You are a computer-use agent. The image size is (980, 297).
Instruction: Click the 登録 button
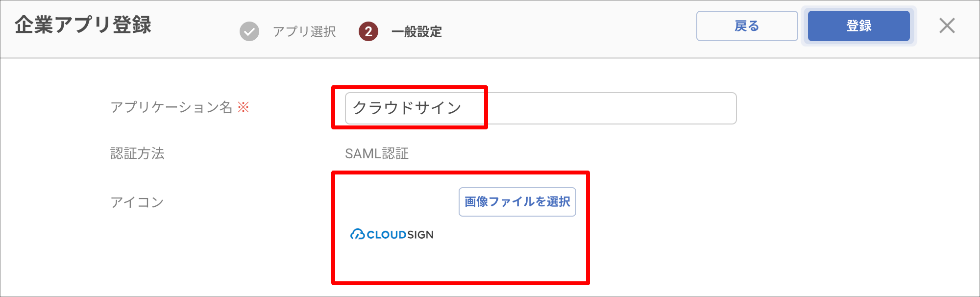point(858,26)
